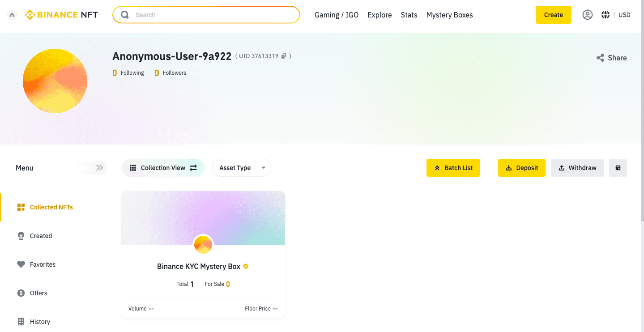The image size is (644, 332).
Task: Click the Menu heading label
Action: point(25,168)
